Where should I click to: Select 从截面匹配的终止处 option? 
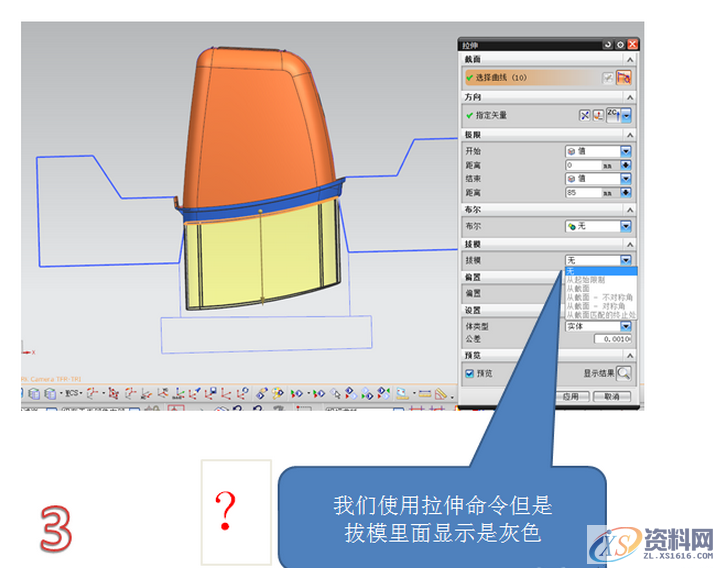[x=601, y=315]
